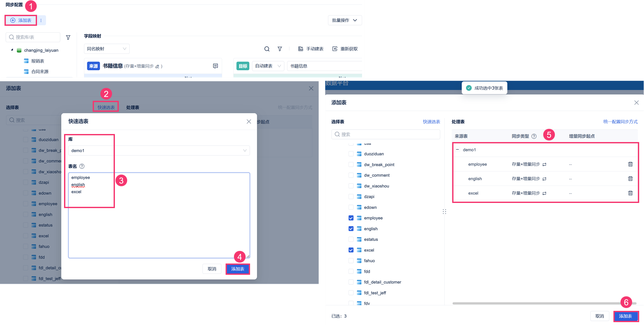Click the table icon beside 合同来源
The image size is (644, 326).
26,72
